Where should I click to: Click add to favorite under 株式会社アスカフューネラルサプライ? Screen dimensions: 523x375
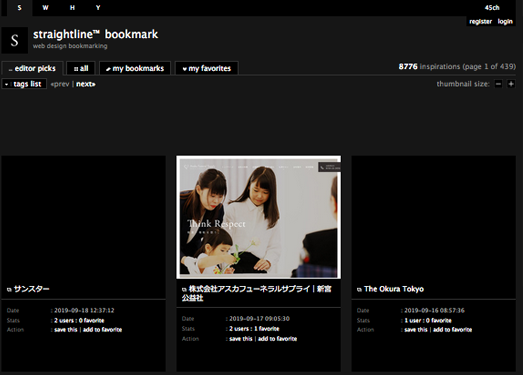[x=278, y=339]
